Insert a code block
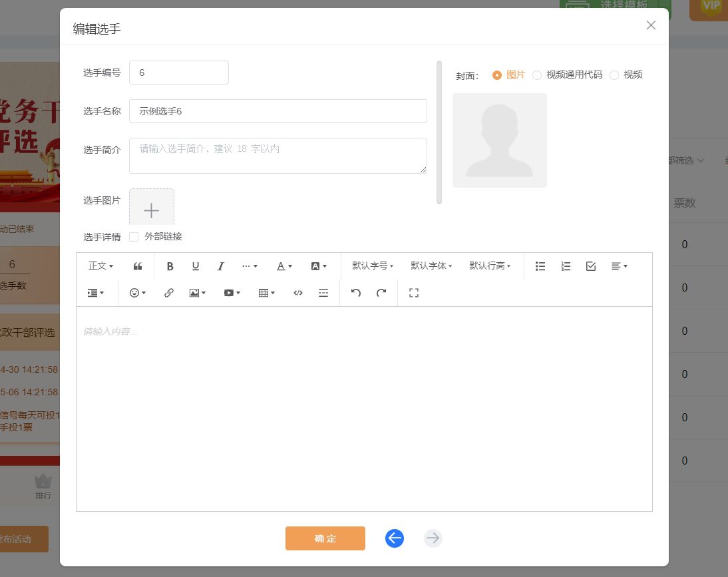Image resolution: width=728 pixels, height=577 pixels. 297,293
